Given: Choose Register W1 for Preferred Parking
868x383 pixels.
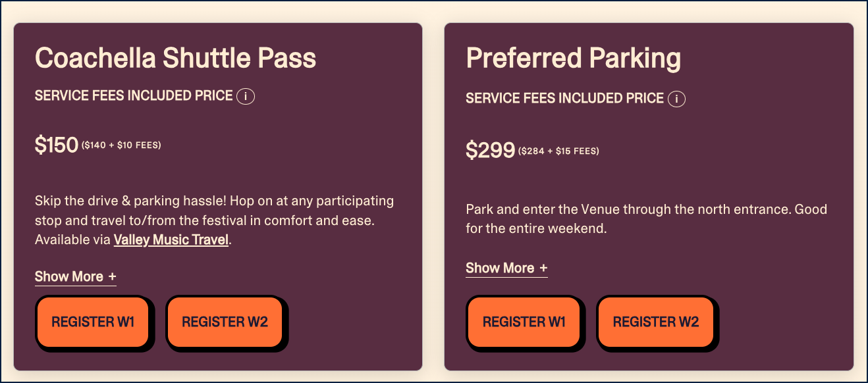Looking at the screenshot, I should coord(524,322).
